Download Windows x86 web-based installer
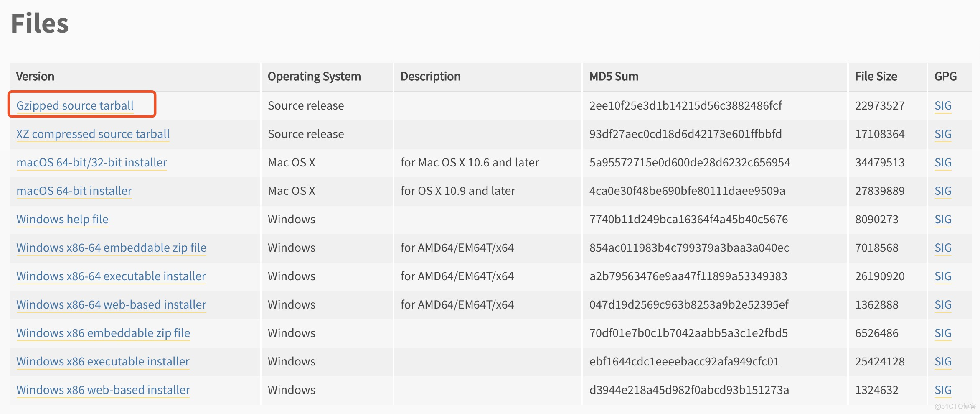Screen dimensions: 980x414 (103, 390)
